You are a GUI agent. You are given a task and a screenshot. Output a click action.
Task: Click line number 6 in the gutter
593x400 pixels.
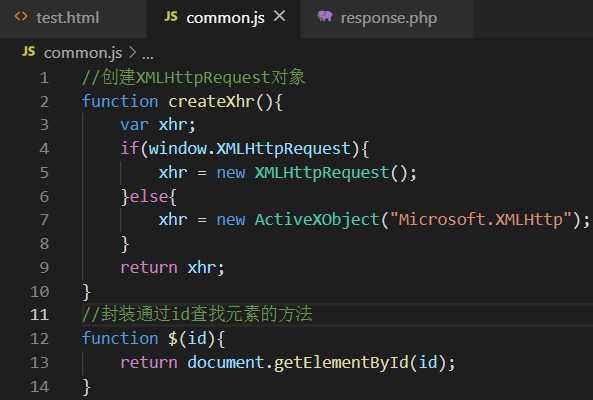[44, 197]
